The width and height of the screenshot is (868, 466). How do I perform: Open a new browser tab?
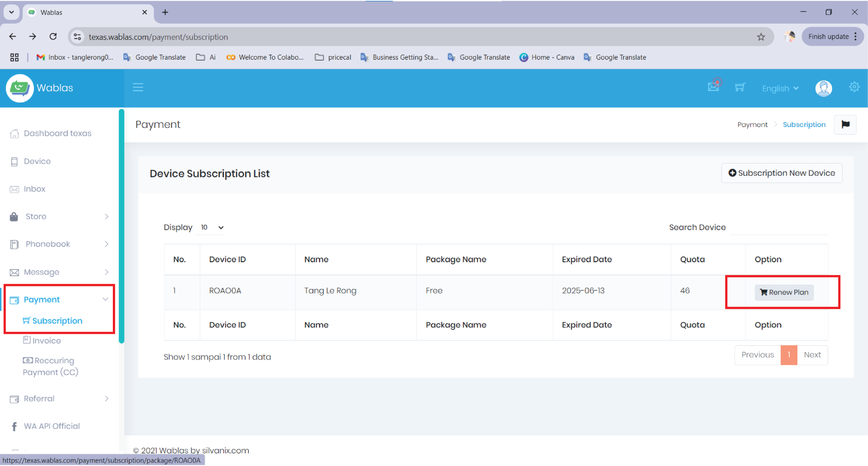coord(165,12)
